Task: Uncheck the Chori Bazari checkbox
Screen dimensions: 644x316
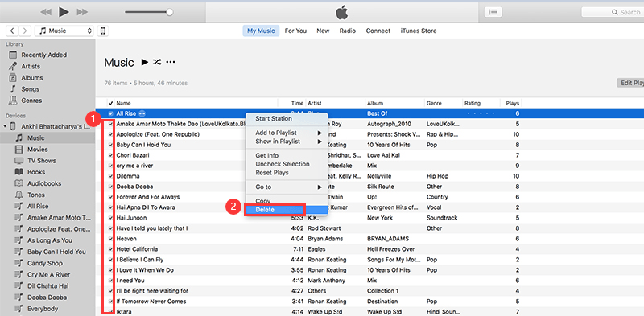Action: click(x=110, y=155)
